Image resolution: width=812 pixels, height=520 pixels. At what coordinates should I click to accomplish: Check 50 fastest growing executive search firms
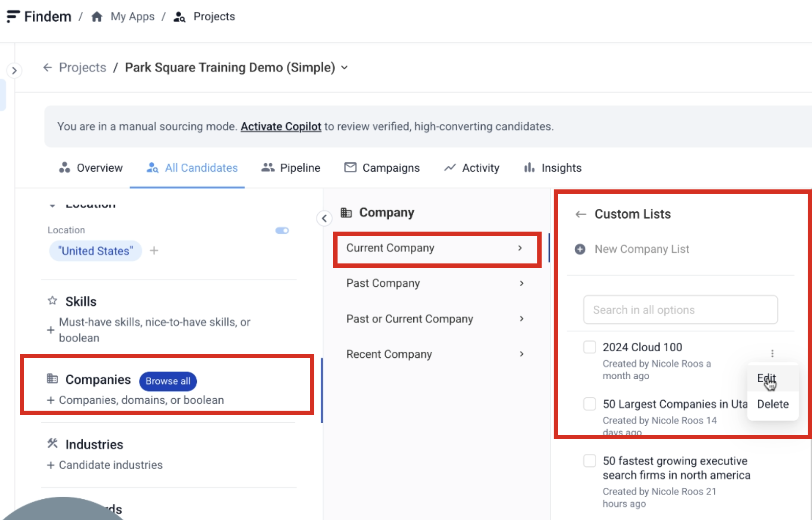click(589, 461)
